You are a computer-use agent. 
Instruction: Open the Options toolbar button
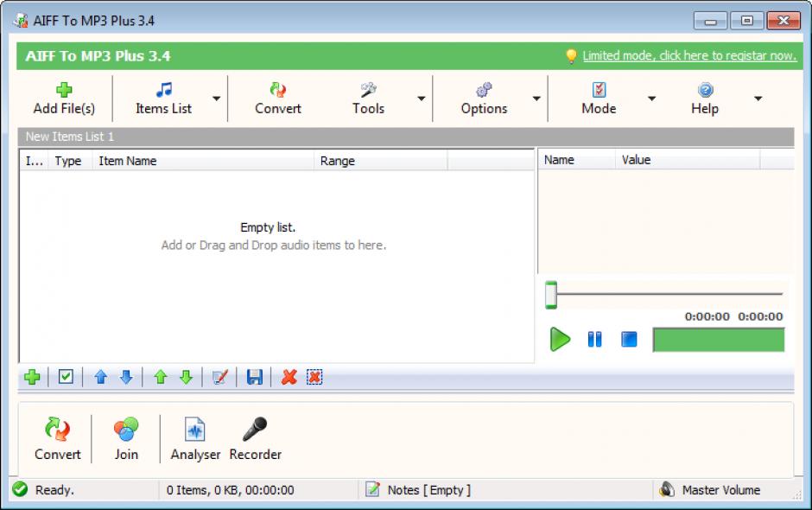click(485, 99)
